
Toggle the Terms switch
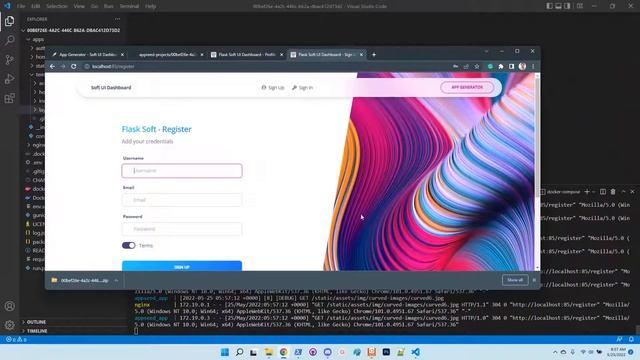129,245
